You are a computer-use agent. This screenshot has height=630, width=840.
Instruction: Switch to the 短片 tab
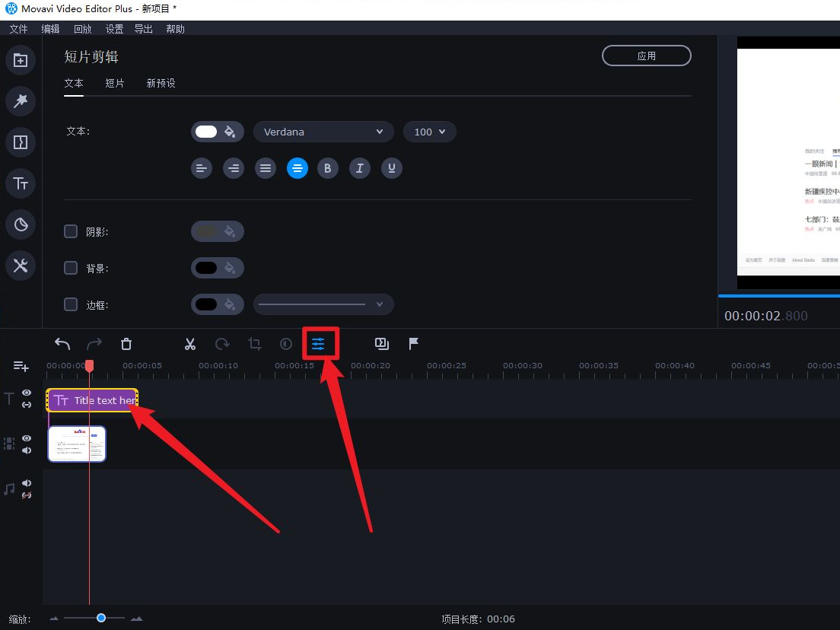pos(115,83)
